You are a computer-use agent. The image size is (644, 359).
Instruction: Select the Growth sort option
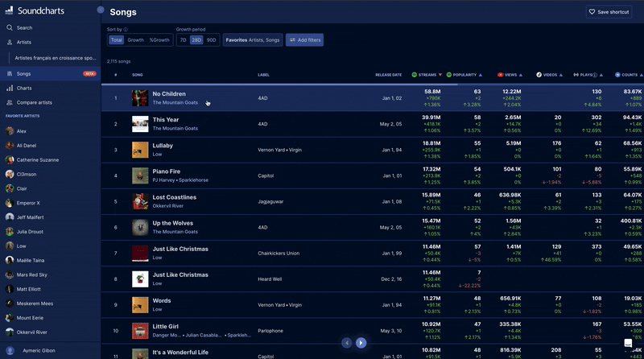135,39
